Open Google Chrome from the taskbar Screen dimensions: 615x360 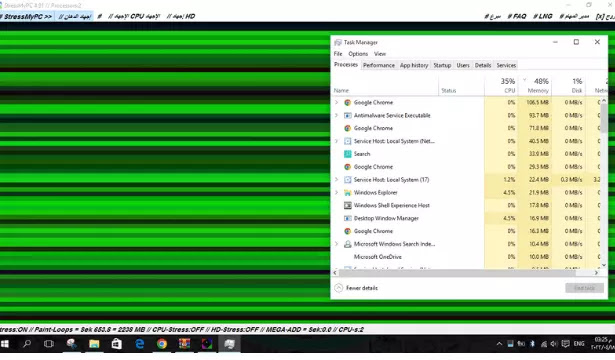[x=162, y=344]
